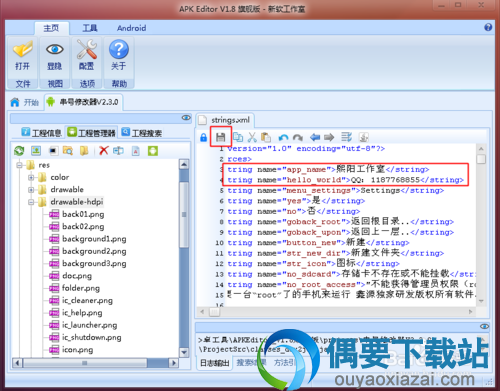The image size is (500, 391).
Task: Collapse the res folder node
Action: point(19,165)
